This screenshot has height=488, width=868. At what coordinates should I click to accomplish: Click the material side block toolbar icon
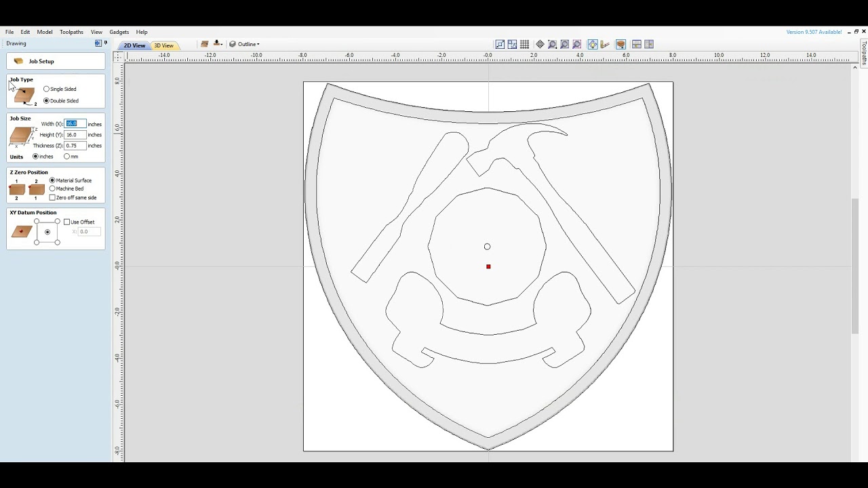[x=620, y=44]
